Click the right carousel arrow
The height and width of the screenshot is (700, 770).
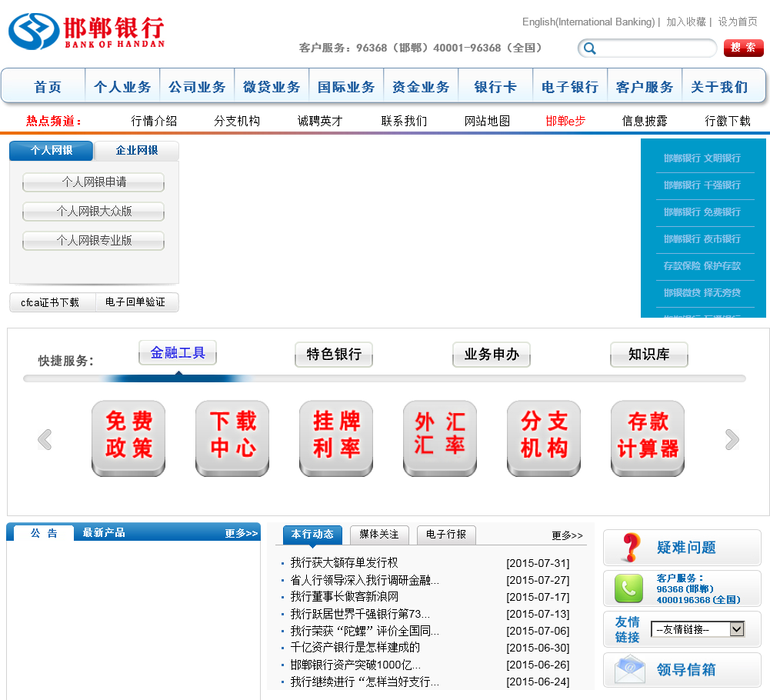point(732,439)
